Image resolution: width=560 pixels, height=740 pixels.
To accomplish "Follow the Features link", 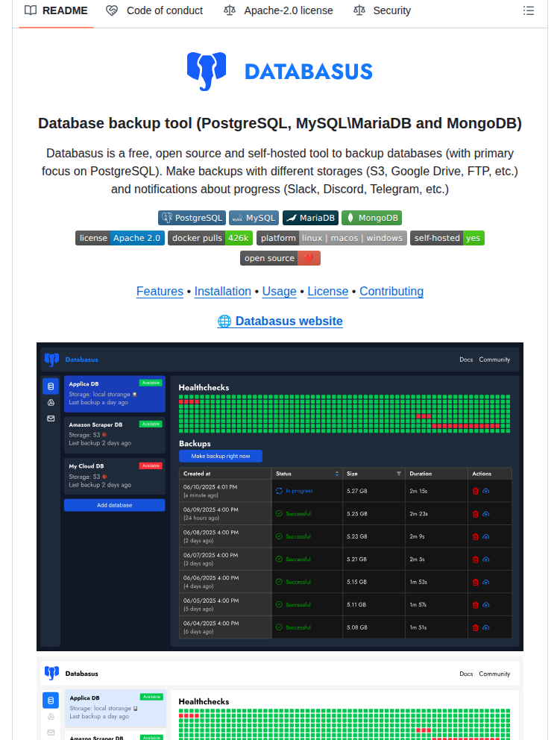I will pos(160,291).
